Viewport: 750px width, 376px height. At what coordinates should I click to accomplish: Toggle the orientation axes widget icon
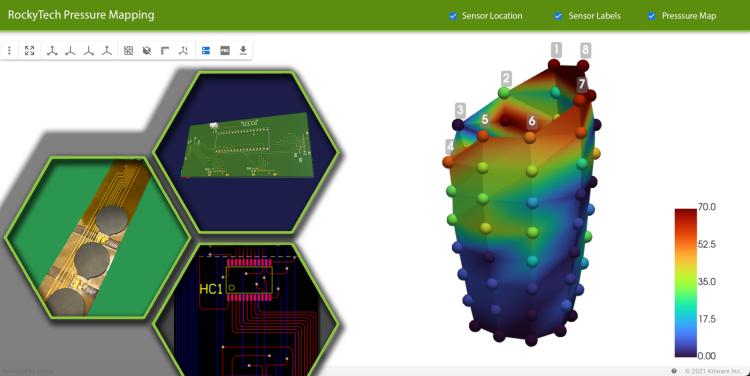coord(183,51)
